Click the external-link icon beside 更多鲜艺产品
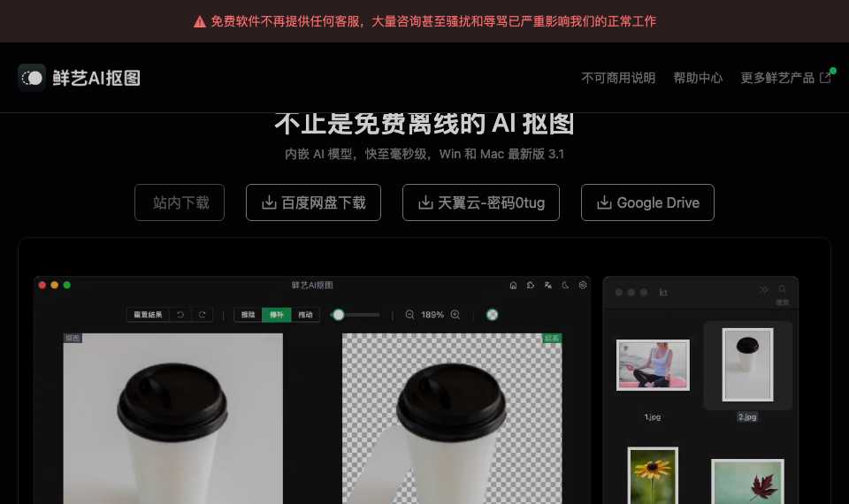 (x=824, y=78)
